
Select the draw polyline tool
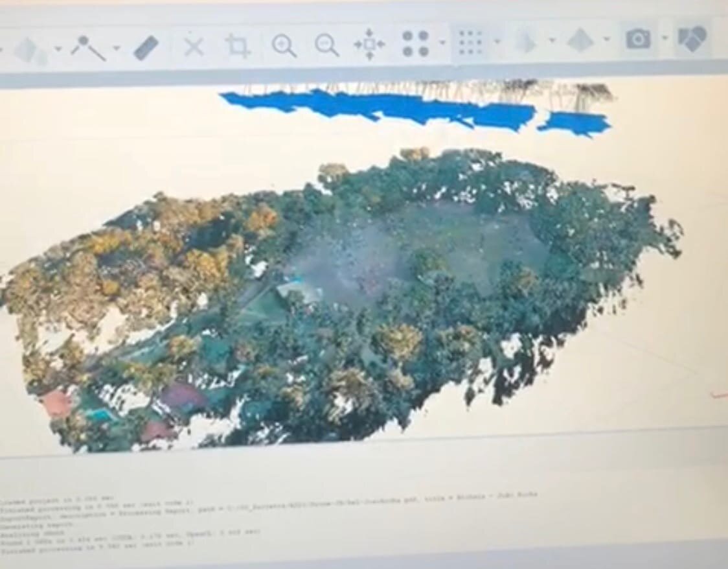tap(87, 47)
